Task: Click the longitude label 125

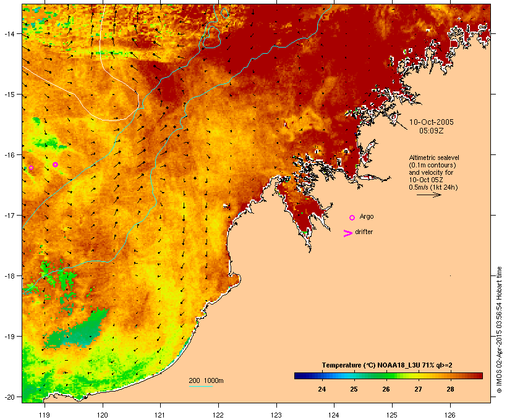Action: [x=392, y=415]
